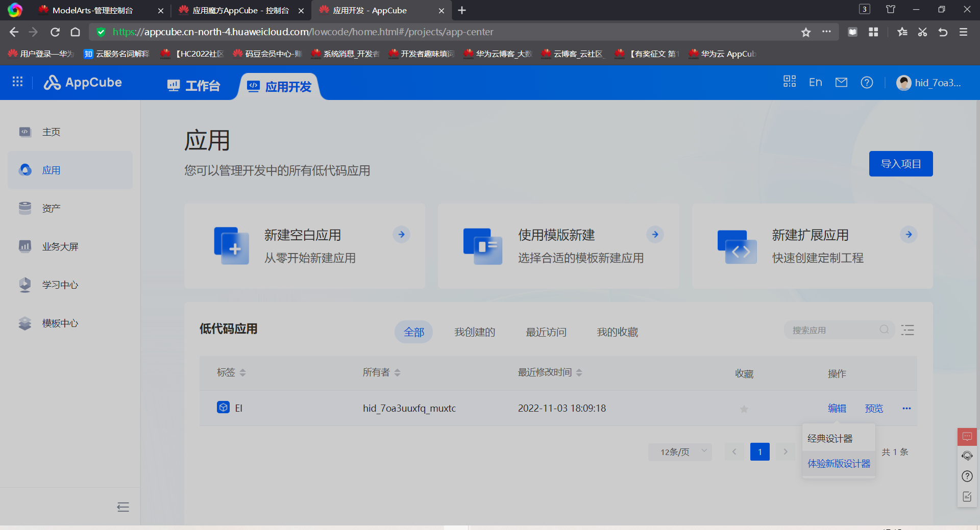Bookmark this page with the star
The image size is (980, 530).
pyautogui.click(x=806, y=32)
